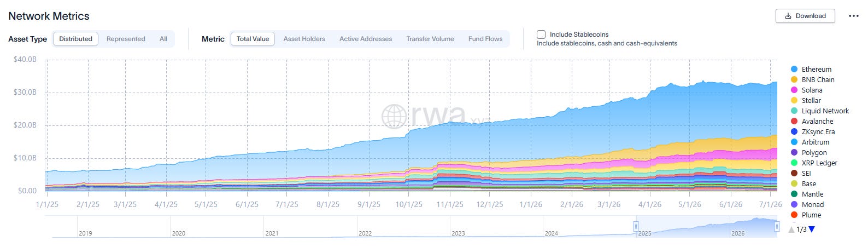Toggle Plume series in the legend

806,215
